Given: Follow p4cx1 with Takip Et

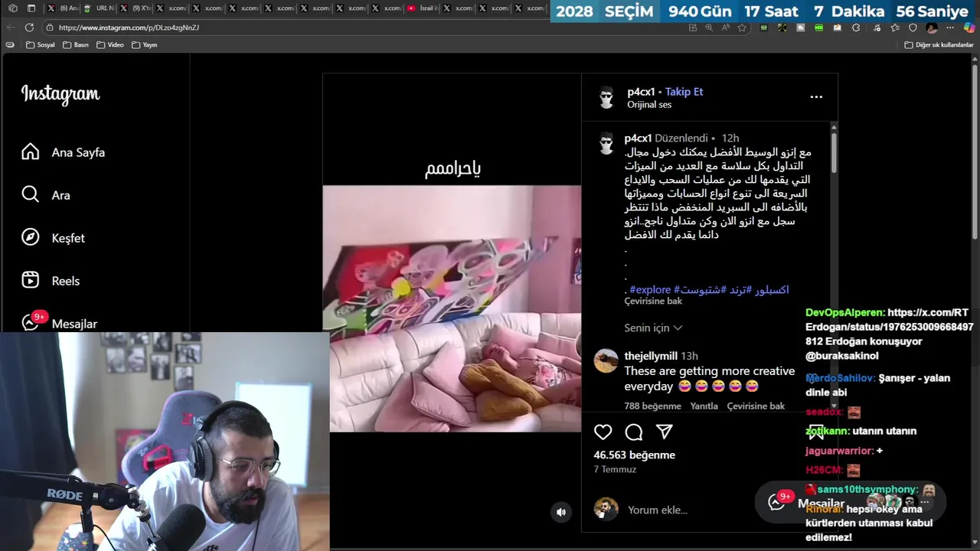Looking at the screenshot, I should (684, 92).
